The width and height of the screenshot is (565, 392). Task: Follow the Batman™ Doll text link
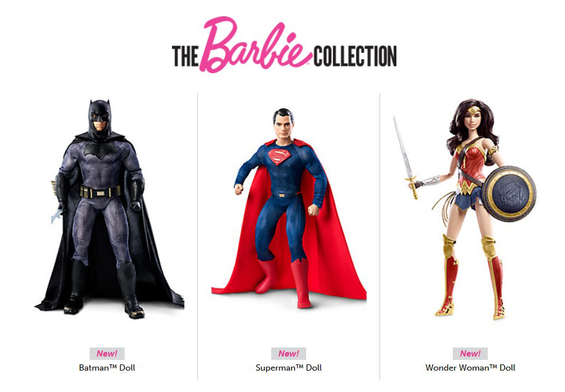(107, 368)
